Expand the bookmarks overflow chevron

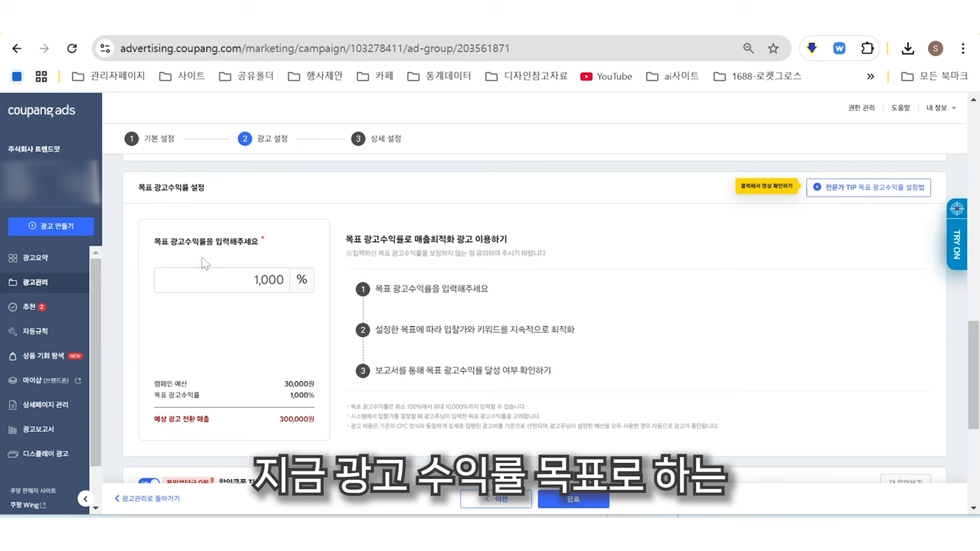[x=871, y=76]
